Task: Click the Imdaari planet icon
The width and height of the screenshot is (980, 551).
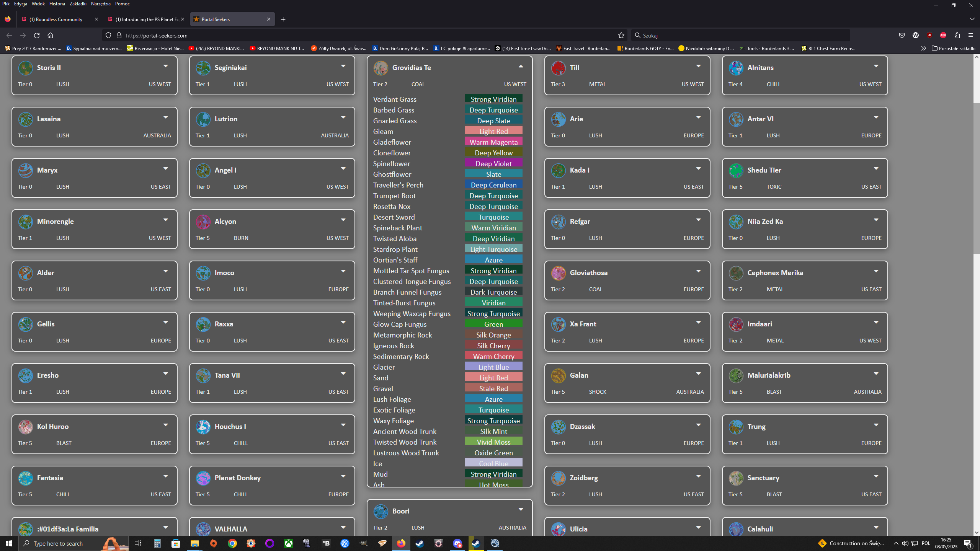Action: click(x=736, y=324)
